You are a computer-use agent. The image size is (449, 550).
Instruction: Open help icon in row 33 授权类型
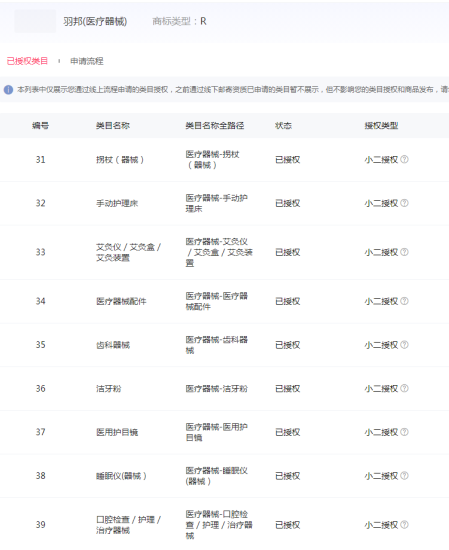coord(404,252)
